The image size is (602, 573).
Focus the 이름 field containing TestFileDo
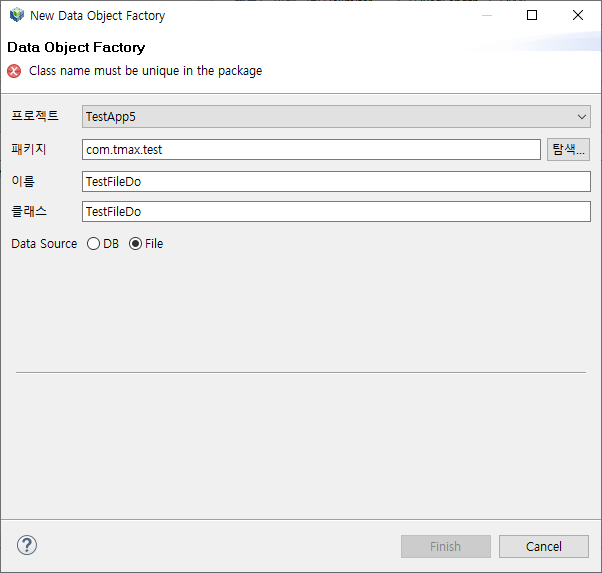point(336,182)
